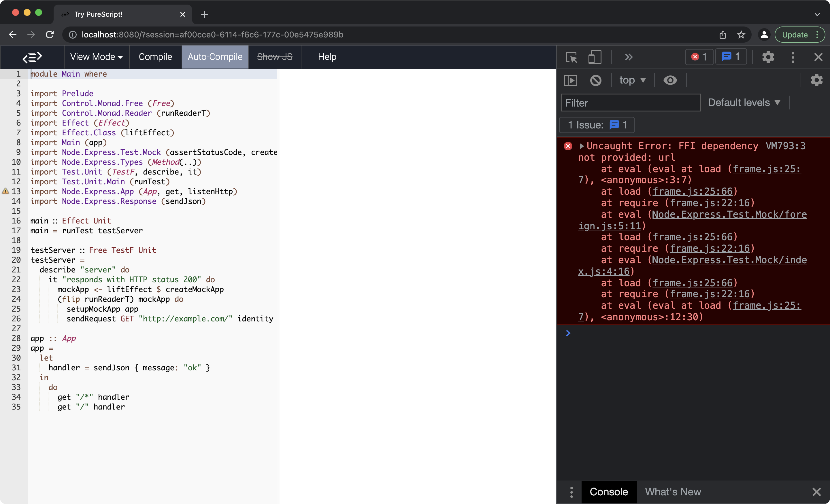Click 'import Node.Express.Response (sendJson)' line
This screenshot has height=504, width=830.
[118, 201]
